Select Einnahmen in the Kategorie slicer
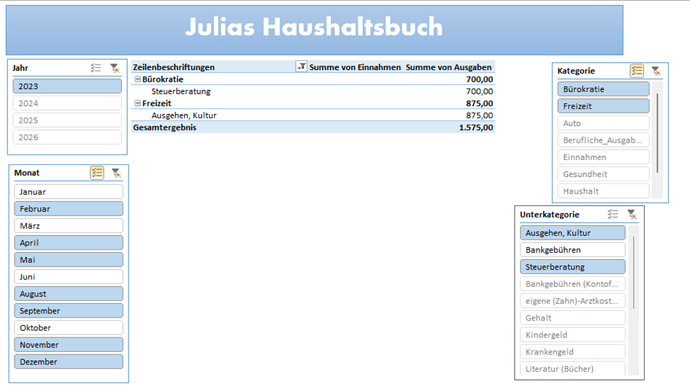 pos(603,157)
